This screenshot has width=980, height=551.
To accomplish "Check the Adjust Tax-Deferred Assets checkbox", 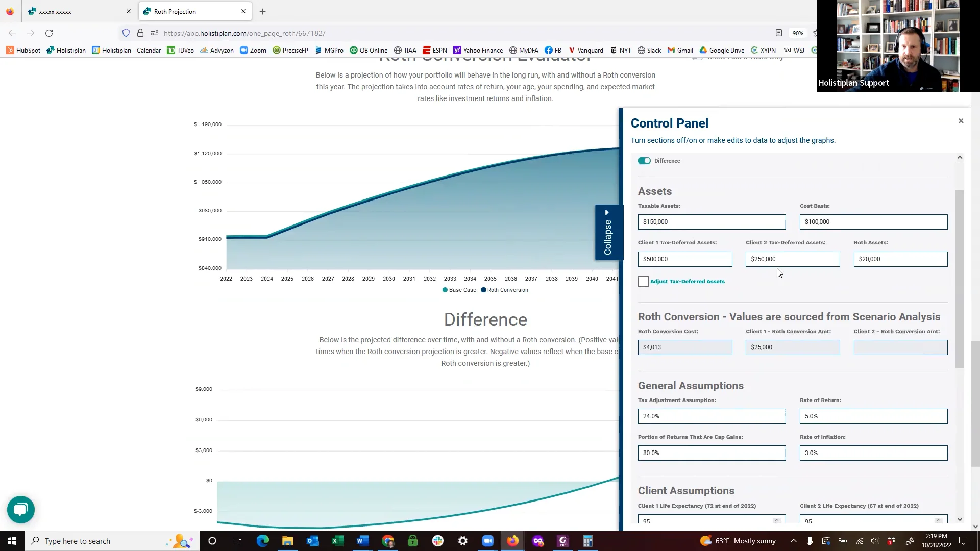I will (643, 281).
